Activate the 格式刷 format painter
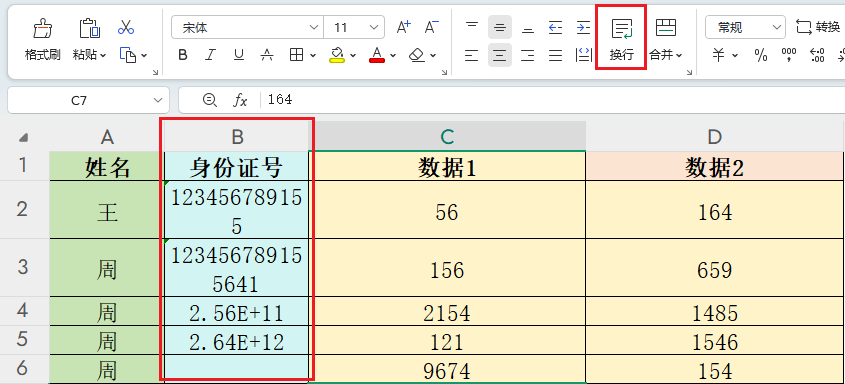The image size is (845, 384). [42, 40]
